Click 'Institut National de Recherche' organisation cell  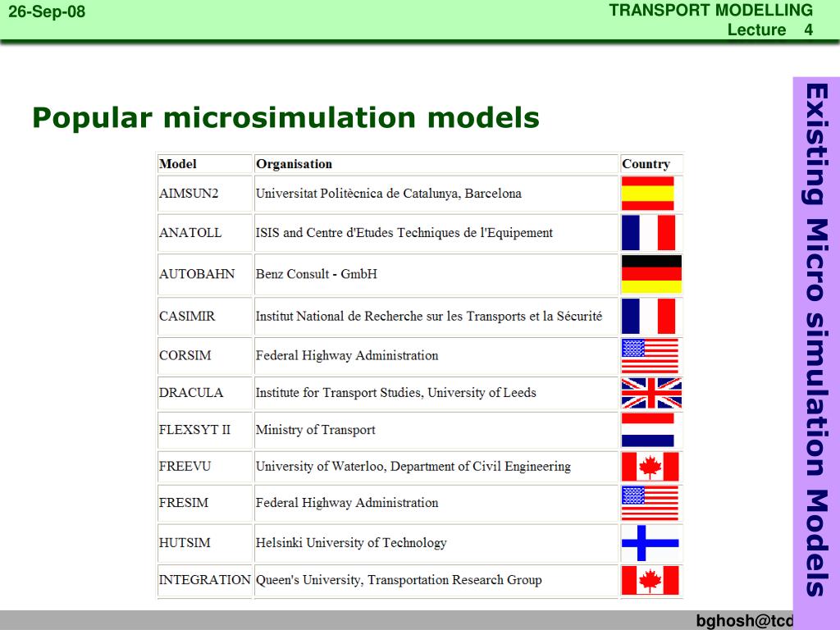pos(436,316)
